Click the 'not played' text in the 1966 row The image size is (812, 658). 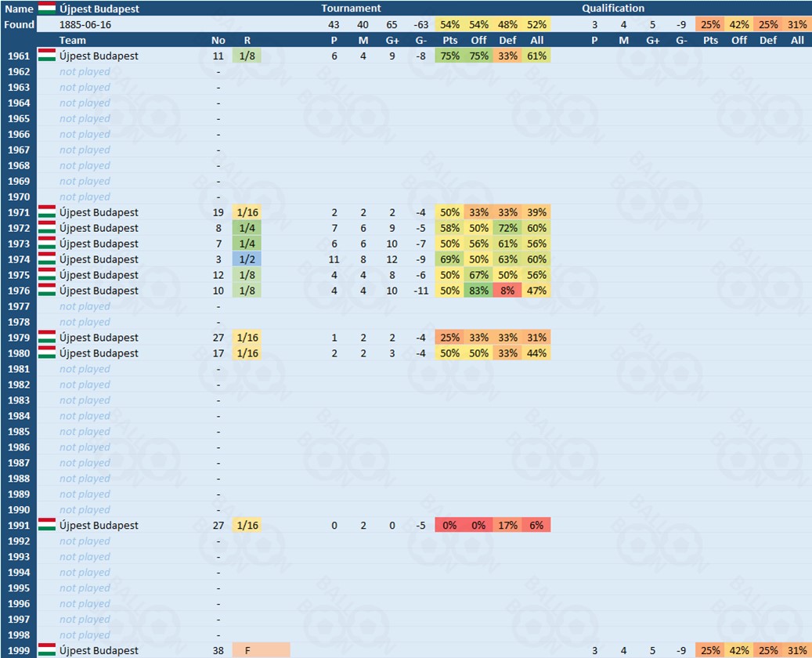coord(85,134)
